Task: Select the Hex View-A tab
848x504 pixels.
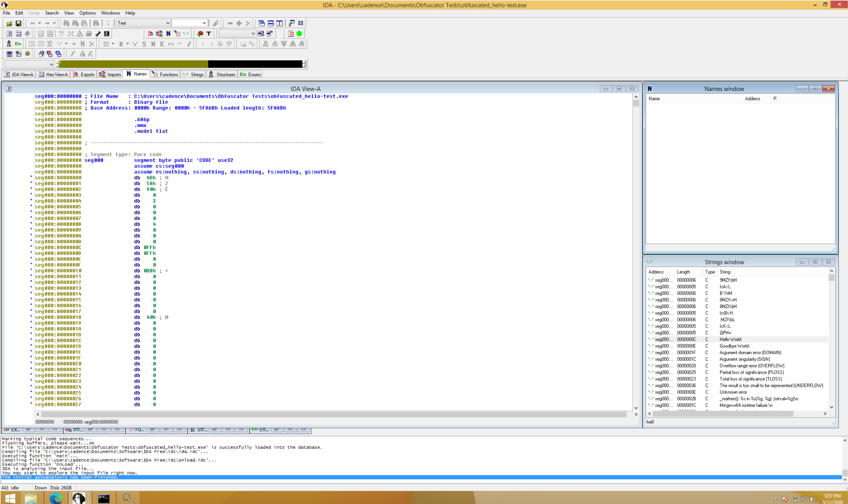Action: (x=54, y=74)
